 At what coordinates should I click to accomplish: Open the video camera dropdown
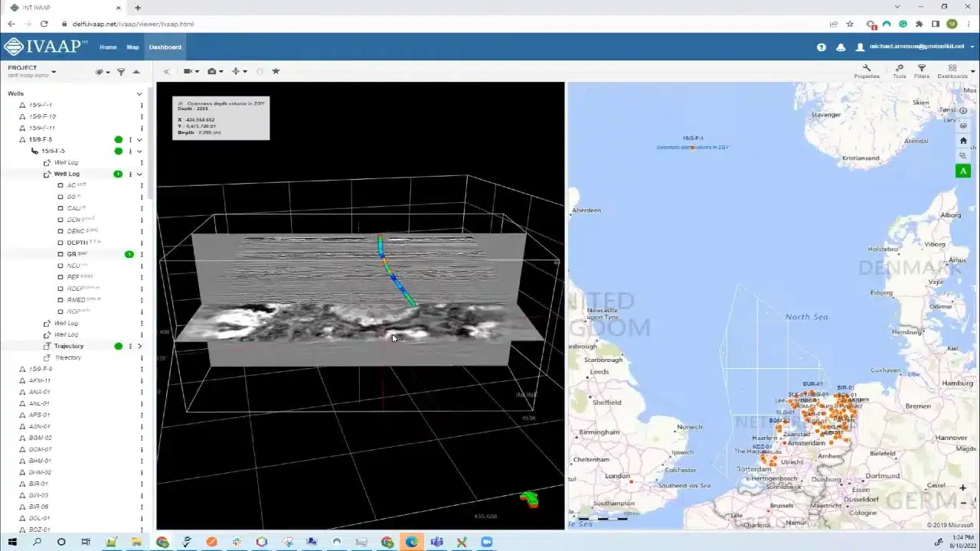[x=191, y=71]
